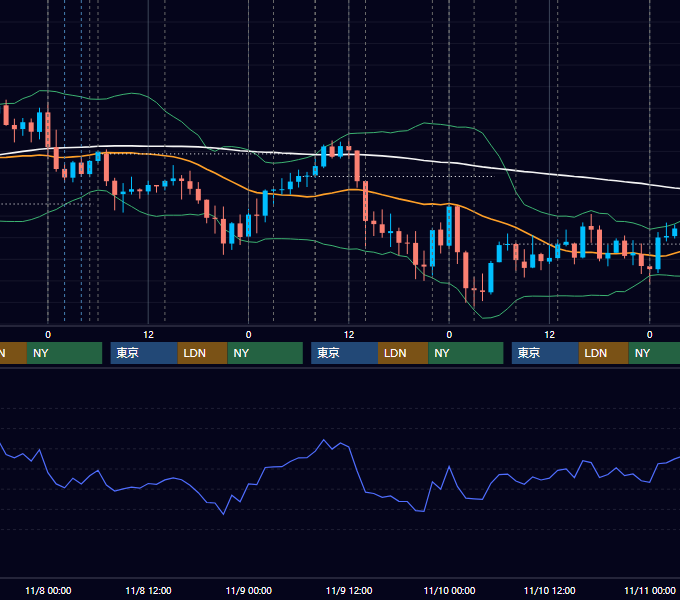
Task: Click the 11/10 12:00 time axis label
Action: pyautogui.click(x=549, y=590)
